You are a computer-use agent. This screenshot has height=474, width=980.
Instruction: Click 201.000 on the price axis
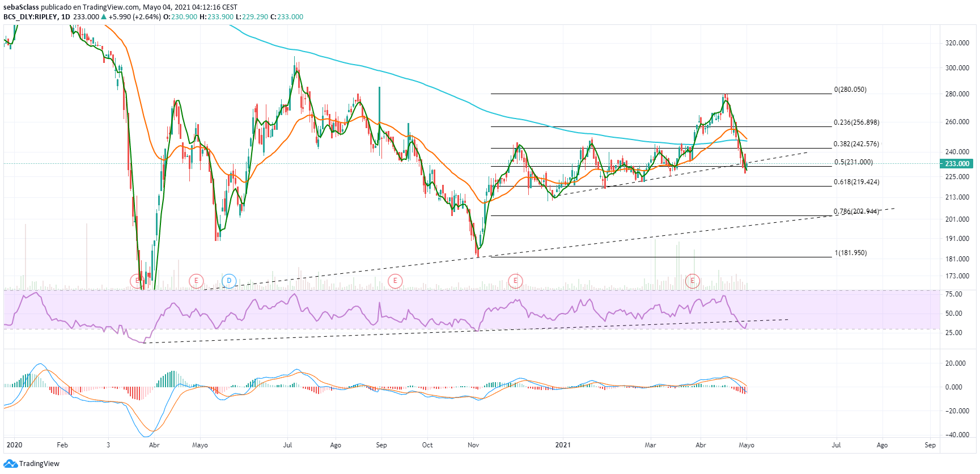coord(957,219)
